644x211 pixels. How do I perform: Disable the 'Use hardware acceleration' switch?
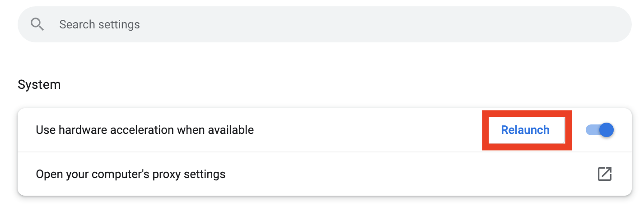[x=600, y=130]
